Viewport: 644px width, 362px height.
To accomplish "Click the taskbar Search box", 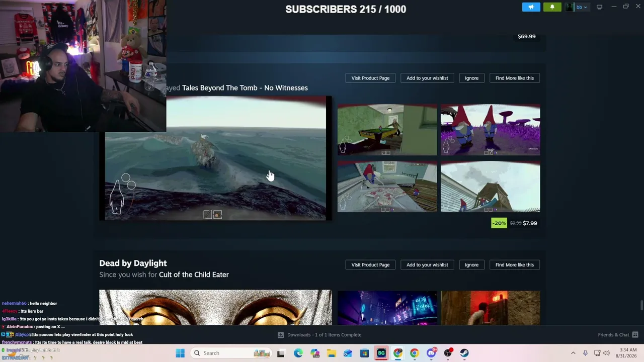I will tap(232, 353).
